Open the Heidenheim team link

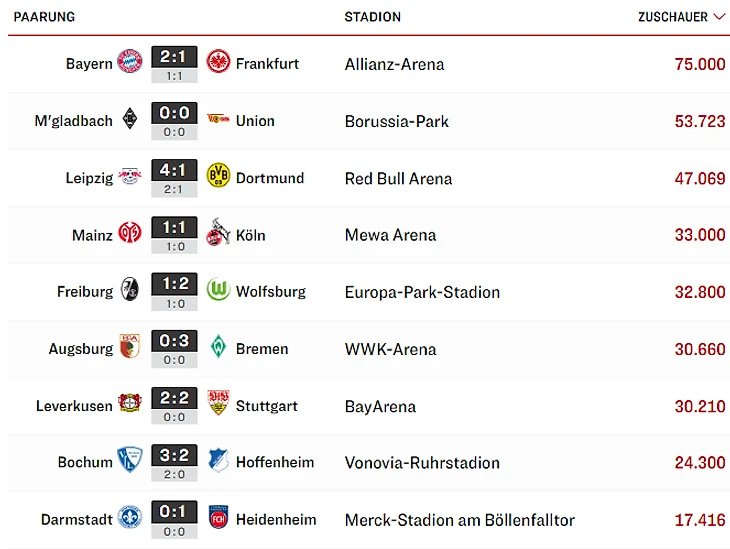point(276,519)
